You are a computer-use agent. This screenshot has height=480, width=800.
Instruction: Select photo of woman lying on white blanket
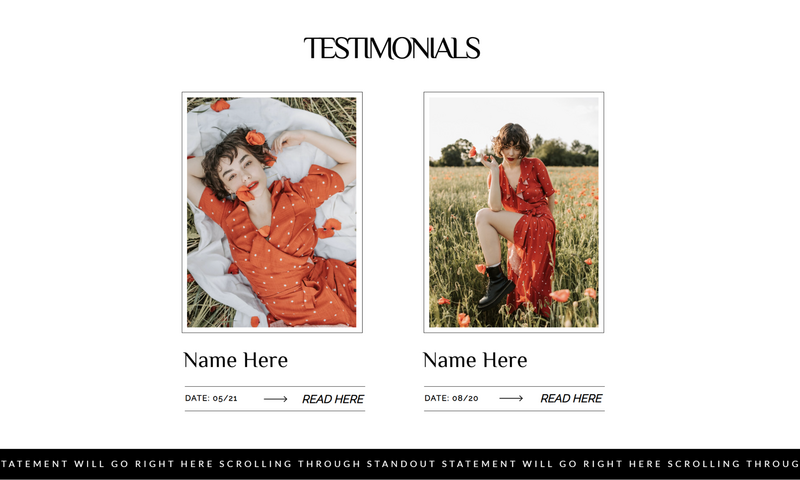[x=272, y=212]
